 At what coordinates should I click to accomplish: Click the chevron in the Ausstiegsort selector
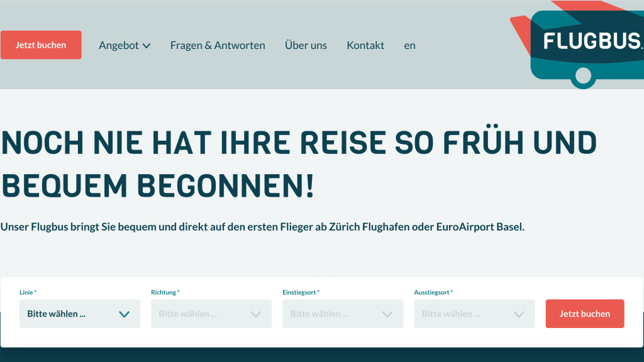[518, 314]
